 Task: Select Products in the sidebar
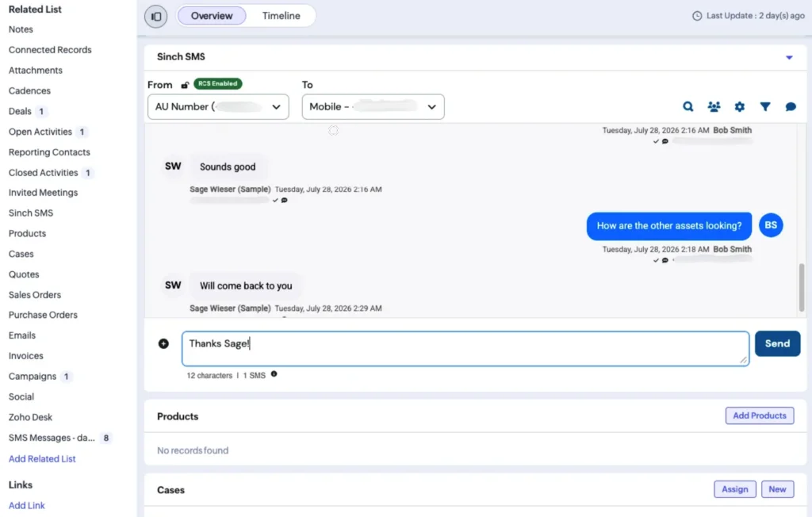pyautogui.click(x=27, y=234)
